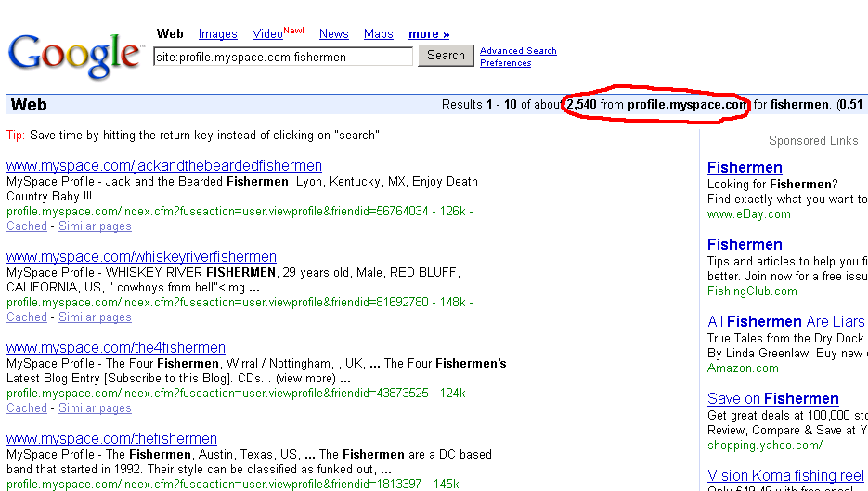Click the Google logo
This screenshot has width=868, height=491.
click(x=74, y=55)
